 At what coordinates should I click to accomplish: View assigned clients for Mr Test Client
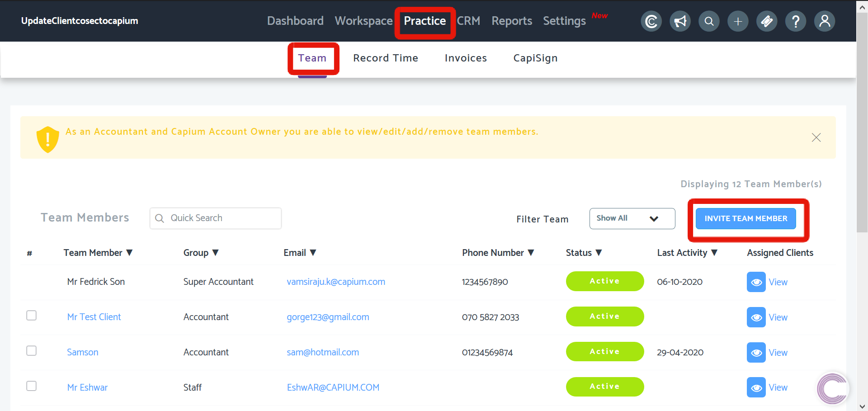778,317
